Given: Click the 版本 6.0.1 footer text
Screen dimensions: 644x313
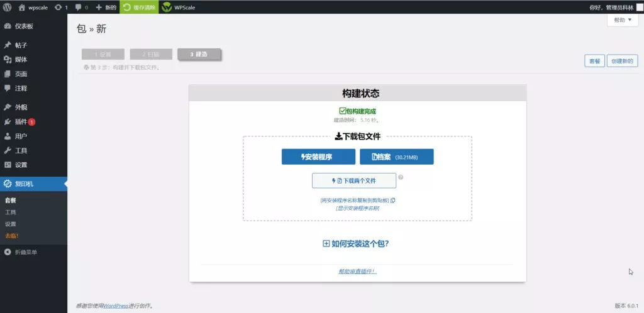Looking at the screenshot, I should click(626, 305).
